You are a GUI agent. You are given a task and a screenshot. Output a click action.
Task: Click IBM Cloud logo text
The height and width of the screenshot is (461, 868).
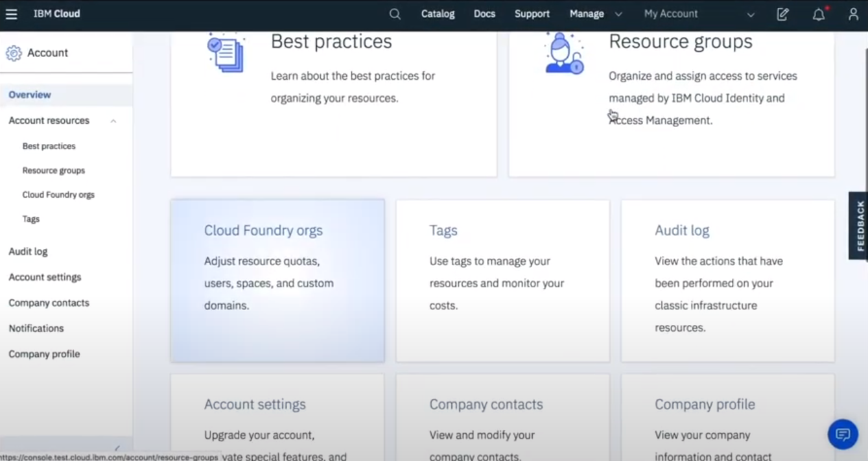[x=57, y=14]
